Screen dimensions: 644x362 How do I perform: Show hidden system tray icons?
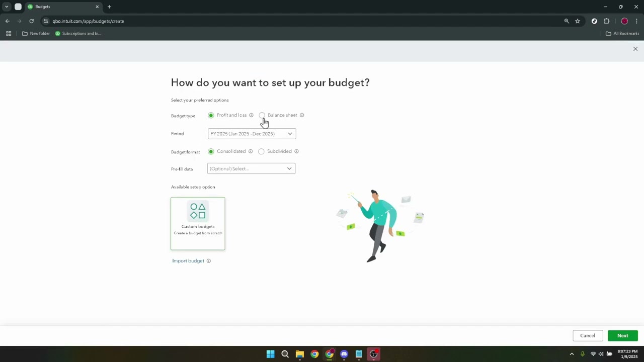click(572, 354)
